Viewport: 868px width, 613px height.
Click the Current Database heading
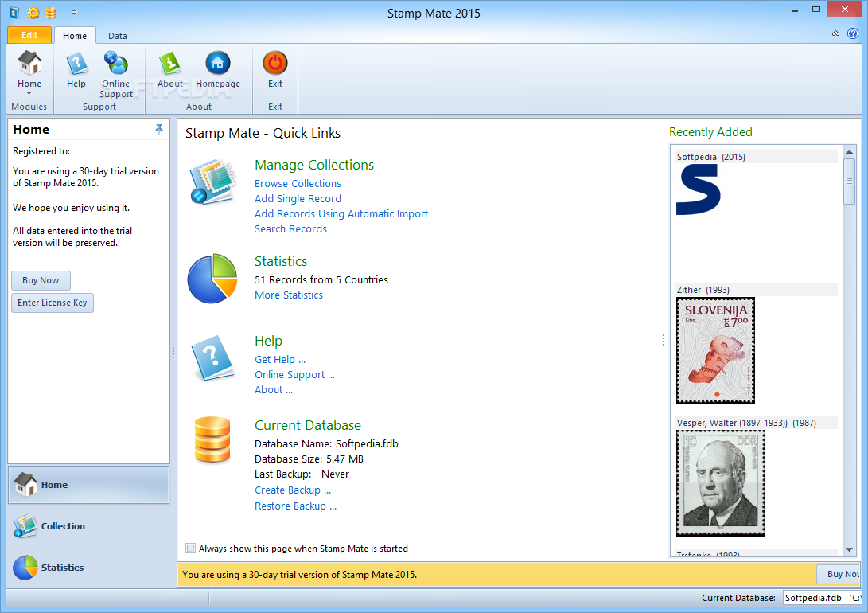308,425
